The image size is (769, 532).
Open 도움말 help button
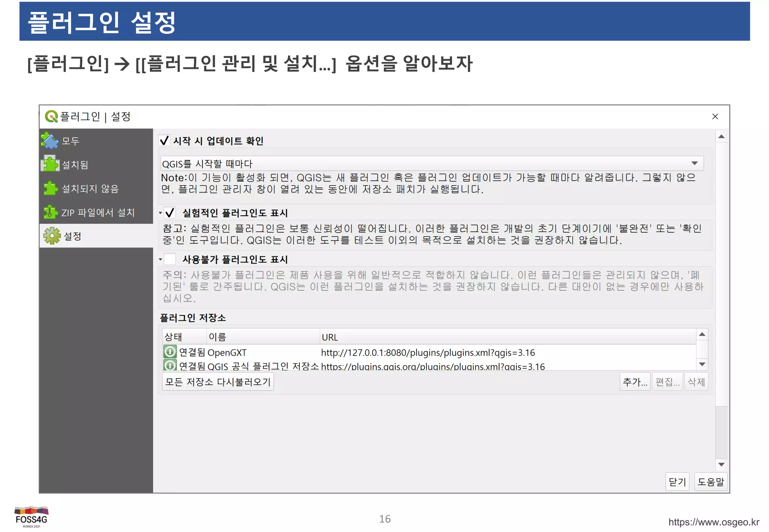point(710,482)
